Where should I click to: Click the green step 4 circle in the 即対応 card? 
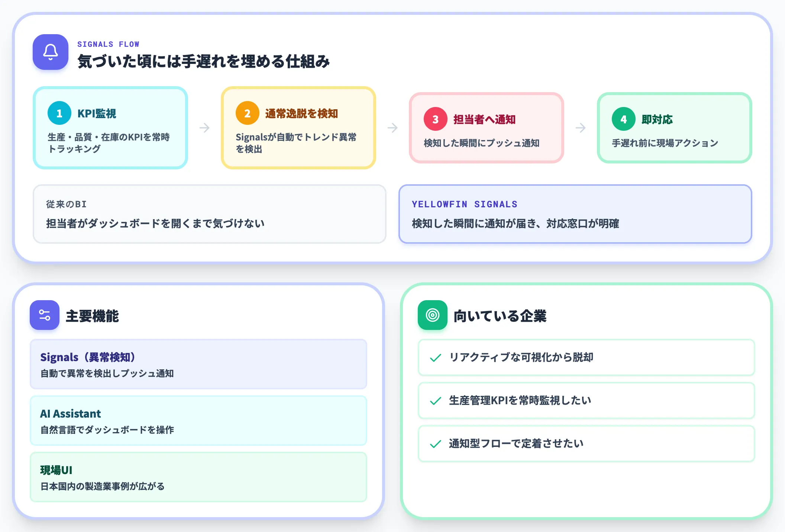coord(624,119)
